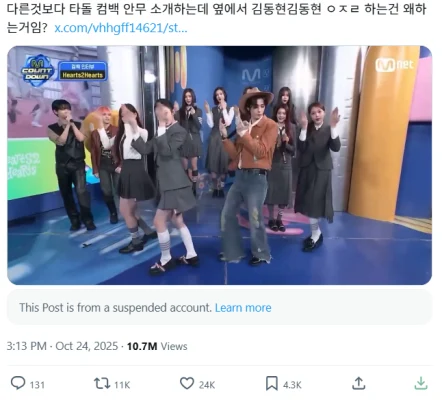Click the suspended account notice box
The width and height of the screenshot is (442, 400).
[220, 307]
